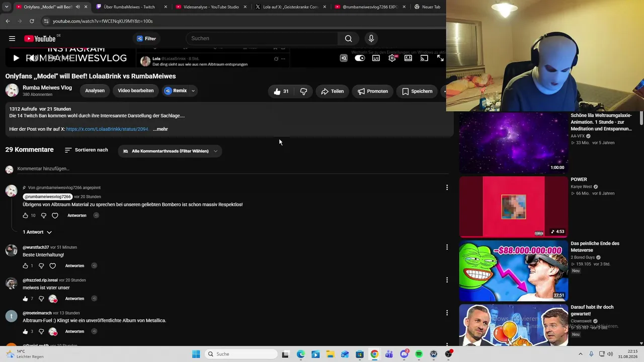
Task: Open POWER by Kanye West thumbnail
Action: (x=514, y=207)
